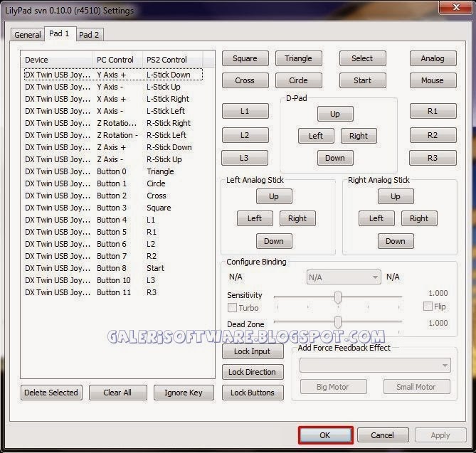Click Left Analog Stick Down button
This screenshot has height=453, width=476.
274,241
